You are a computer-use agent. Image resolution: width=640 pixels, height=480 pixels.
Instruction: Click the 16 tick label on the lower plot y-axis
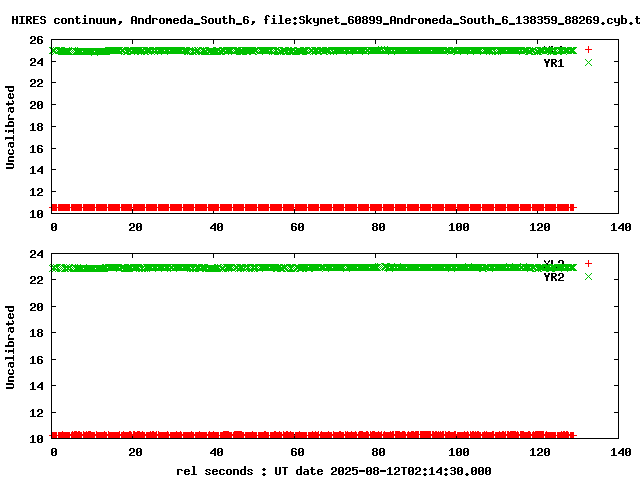tap(36, 360)
